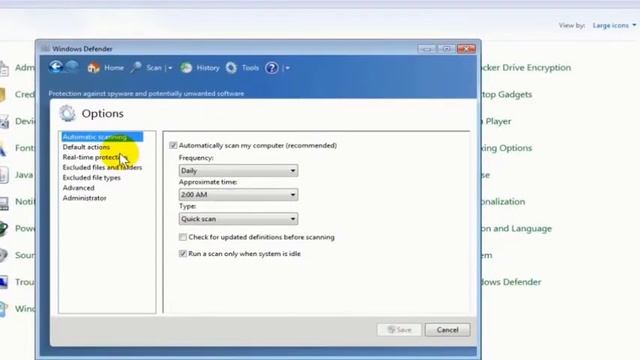This screenshot has width=640, height=360.
Task: Open help with the question mark icon
Action: pyautogui.click(x=271, y=68)
